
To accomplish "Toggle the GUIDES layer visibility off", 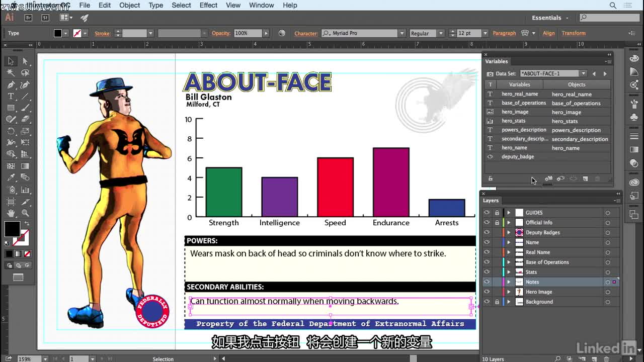I will [x=486, y=212].
